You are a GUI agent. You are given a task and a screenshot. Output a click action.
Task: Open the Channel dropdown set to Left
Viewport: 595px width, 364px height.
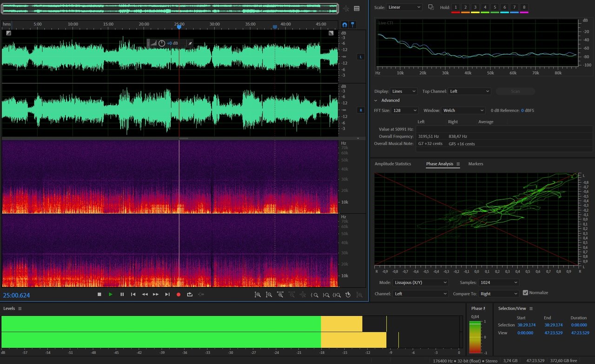[x=421, y=293]
